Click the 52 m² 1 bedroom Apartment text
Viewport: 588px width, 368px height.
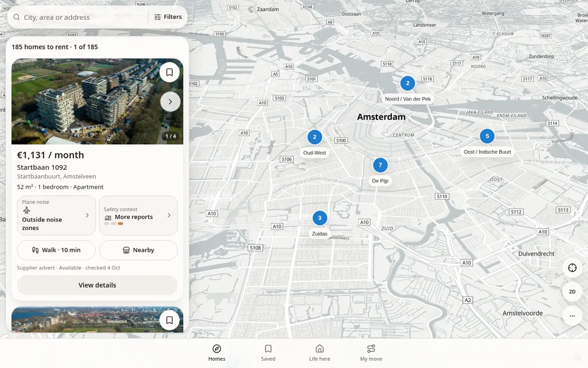click(60, 187)
